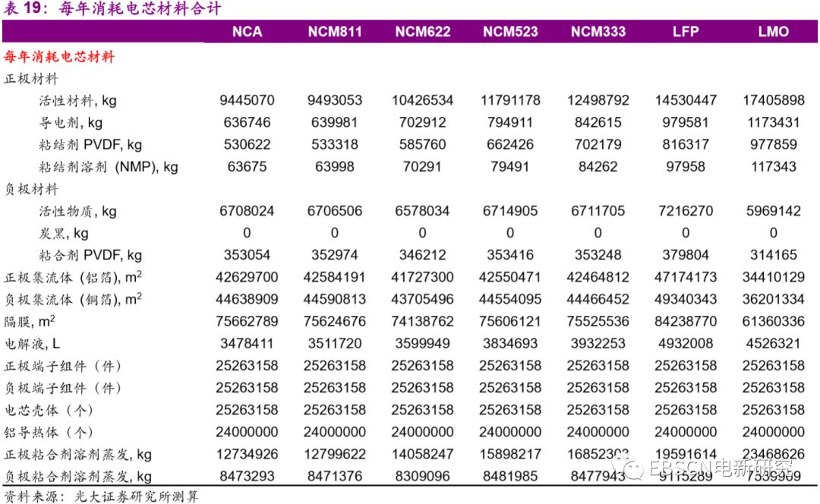This screenshot has height=504, width=820.
Task: Select the NCM811 column header
Action: [335, 32]
